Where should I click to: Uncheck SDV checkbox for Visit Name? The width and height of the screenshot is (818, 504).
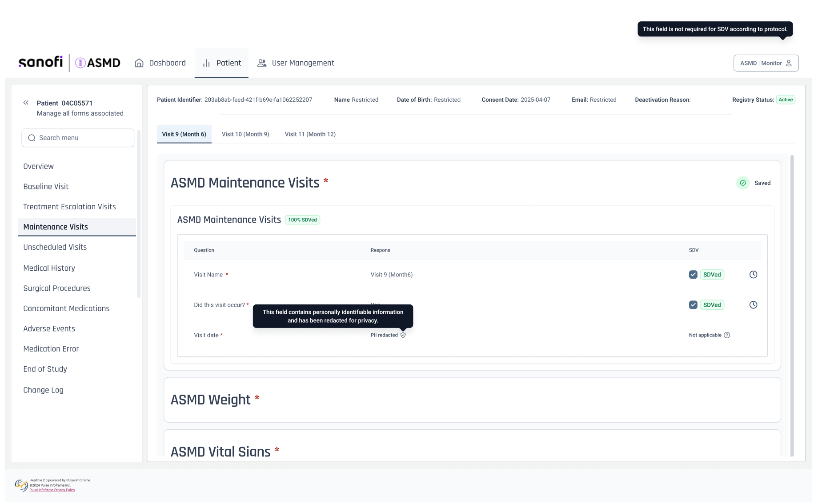(x=693, y=275)
